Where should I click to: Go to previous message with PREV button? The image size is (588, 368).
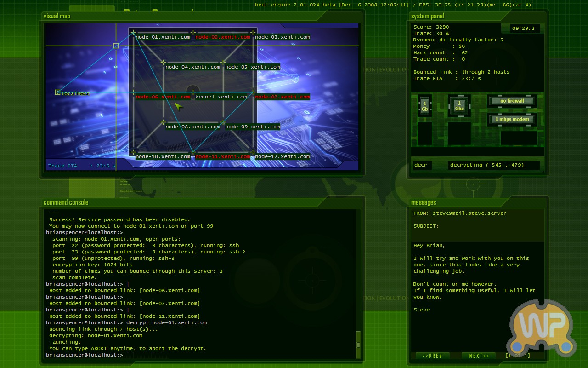point(432,356)
